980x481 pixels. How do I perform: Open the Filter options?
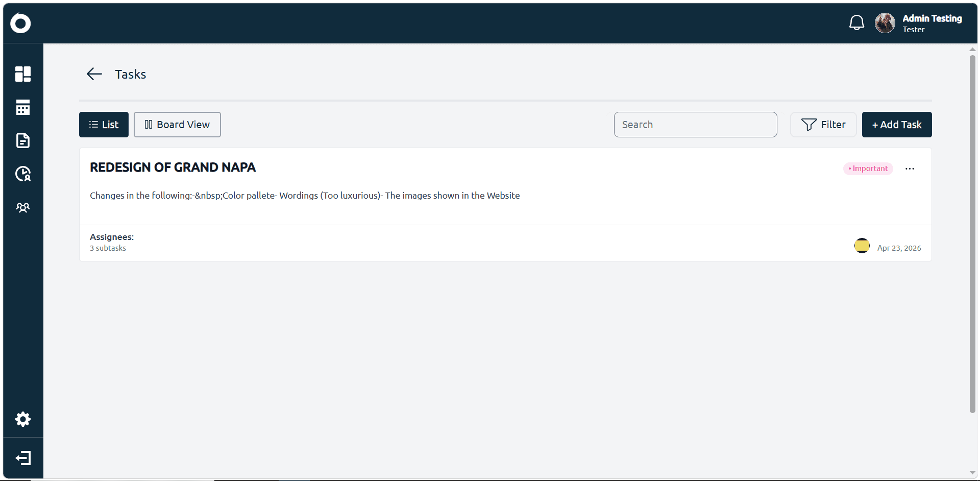pyautogui.click(x=823, y=124)
